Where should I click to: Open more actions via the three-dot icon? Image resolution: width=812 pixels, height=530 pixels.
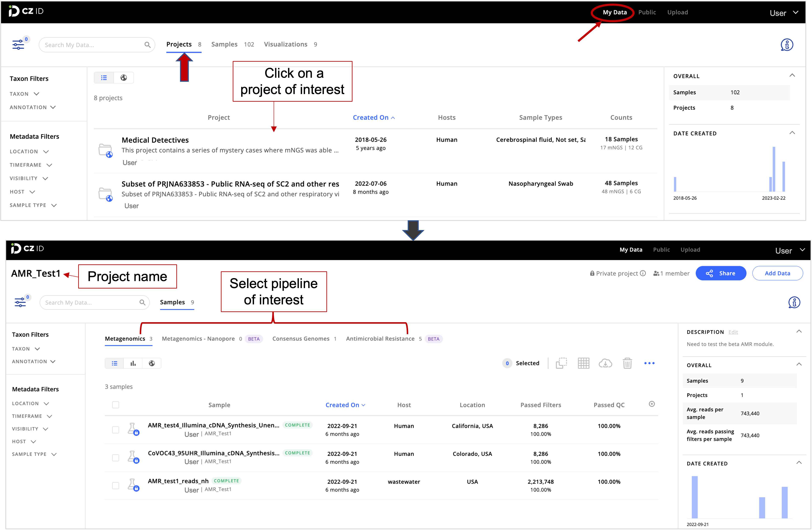(x=649, y=363)
